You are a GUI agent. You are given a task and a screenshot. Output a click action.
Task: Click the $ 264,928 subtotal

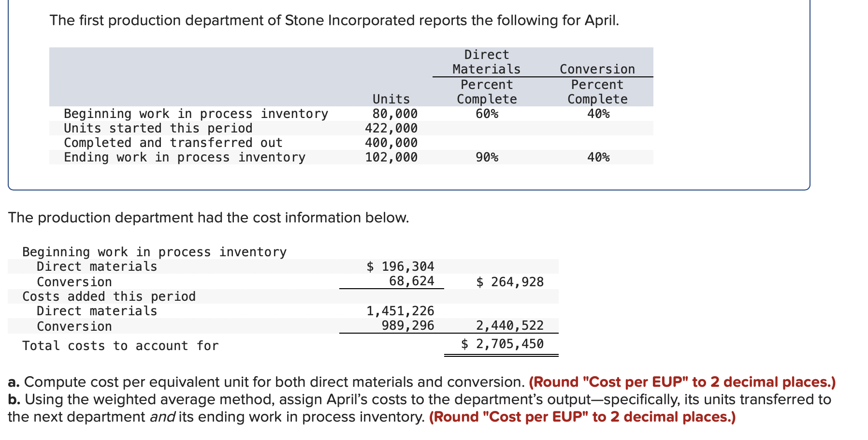pos(510,282)
